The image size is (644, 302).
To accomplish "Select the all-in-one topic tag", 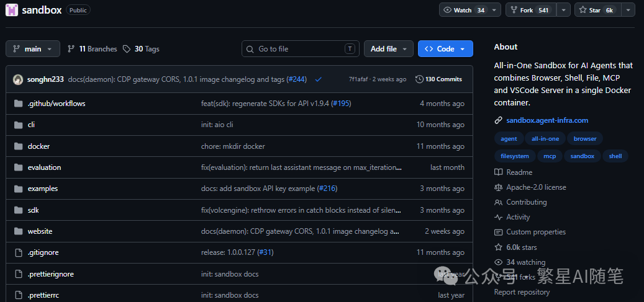I will click(x=545, y=139).
